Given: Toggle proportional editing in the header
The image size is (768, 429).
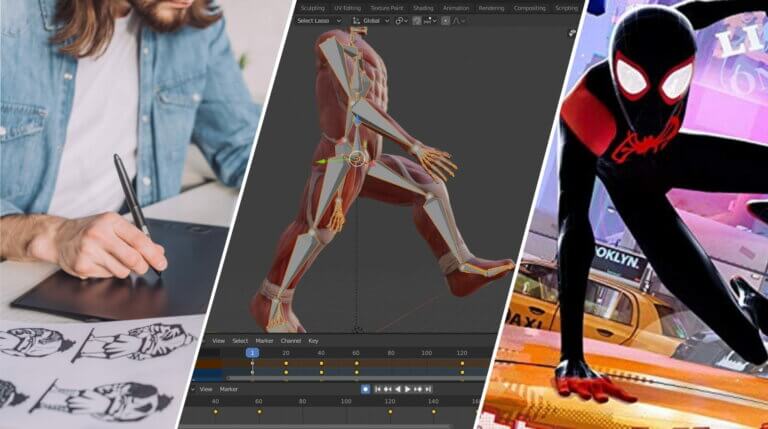Looking at the screenshot, I should tap(445, 21).
